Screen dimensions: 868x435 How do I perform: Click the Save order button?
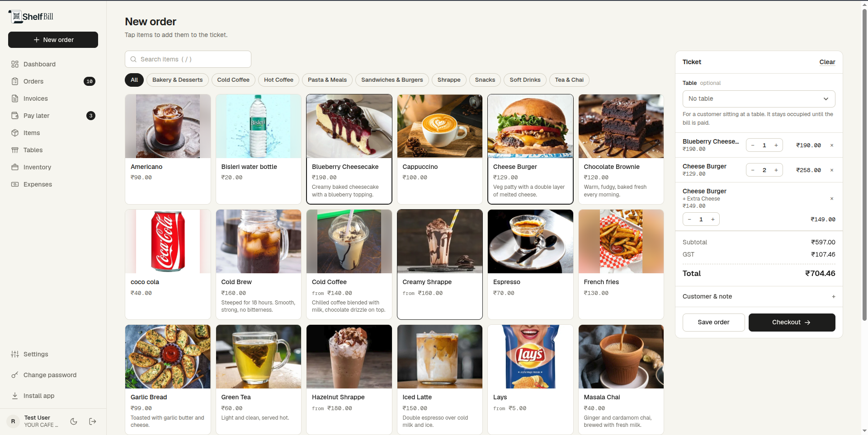pyautogui.click(x=713, y=323)
